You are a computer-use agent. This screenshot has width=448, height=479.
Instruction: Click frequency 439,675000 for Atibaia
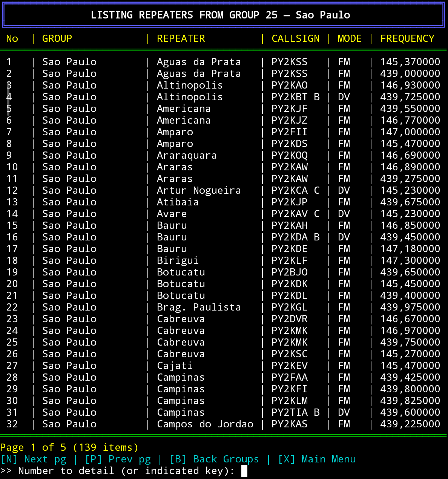pos(410,202)
